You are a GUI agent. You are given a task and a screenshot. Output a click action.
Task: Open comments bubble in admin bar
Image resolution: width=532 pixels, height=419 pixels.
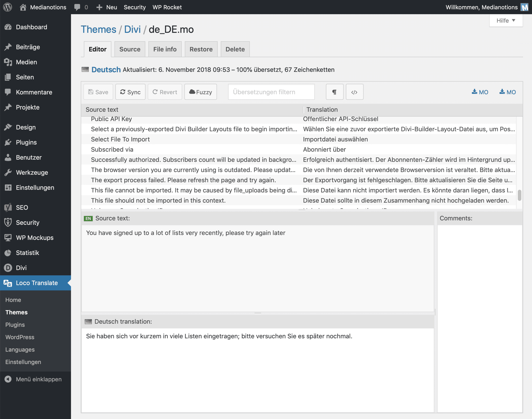point(77,7)
